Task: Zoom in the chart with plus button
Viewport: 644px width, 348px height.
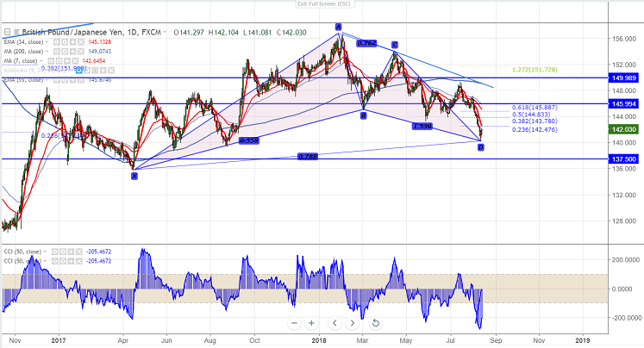Action: click(311, 323)
